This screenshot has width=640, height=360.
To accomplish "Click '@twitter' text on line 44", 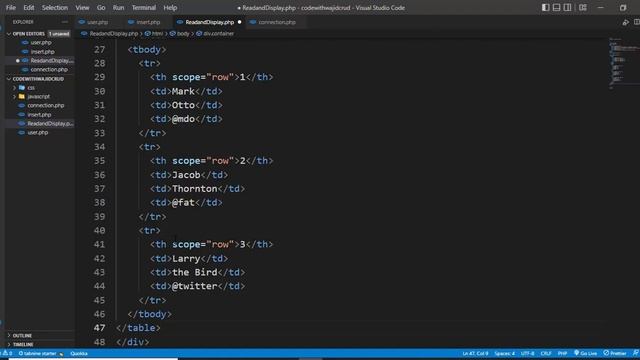I will 194,286.
